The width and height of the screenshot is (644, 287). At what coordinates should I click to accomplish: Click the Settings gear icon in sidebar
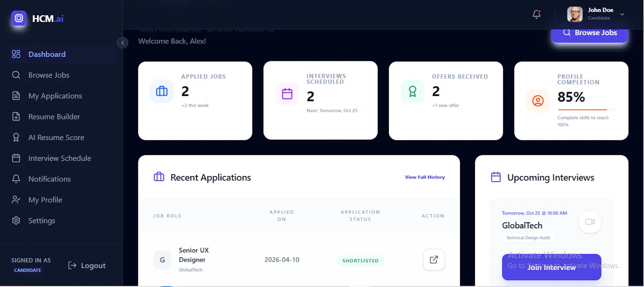pyautogui.click(x=16, y=220)
